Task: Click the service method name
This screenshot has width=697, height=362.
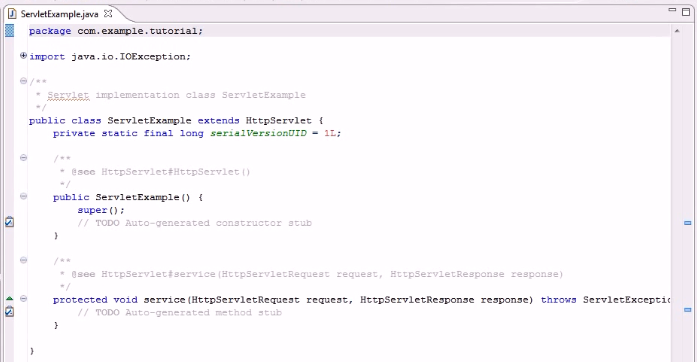Action: pos(164,300)
